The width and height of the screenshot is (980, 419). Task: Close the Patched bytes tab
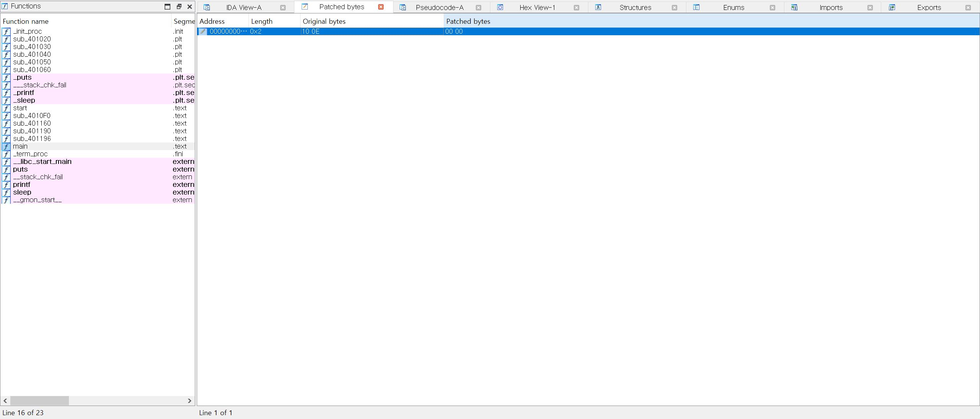pos(381,7)
